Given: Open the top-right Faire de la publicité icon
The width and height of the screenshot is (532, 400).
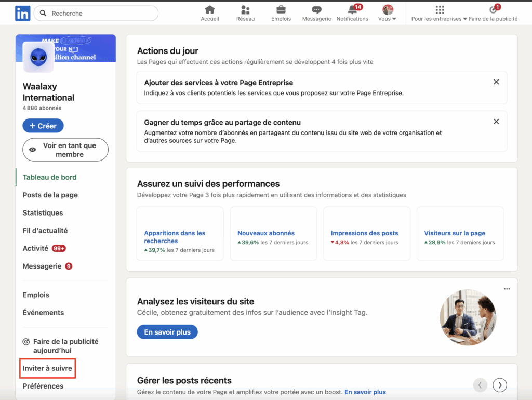Looking at the screenshot, I should (494, 9).
